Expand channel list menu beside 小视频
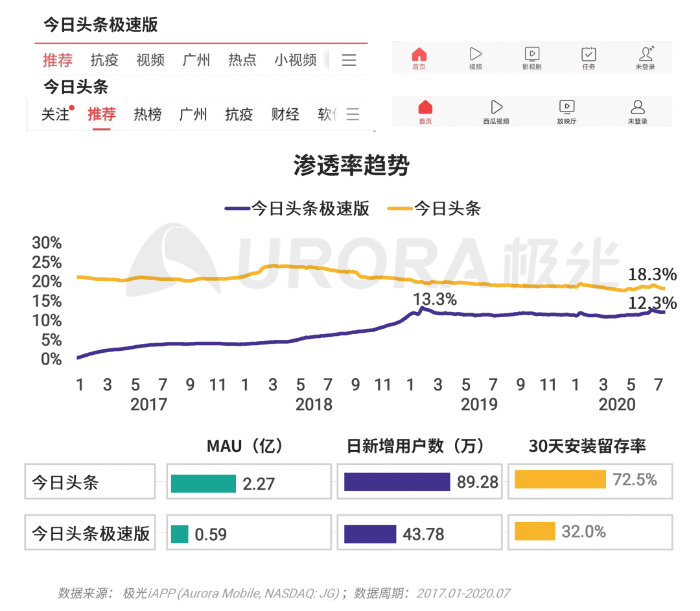700x611 pixels. [x=349, y=60]
